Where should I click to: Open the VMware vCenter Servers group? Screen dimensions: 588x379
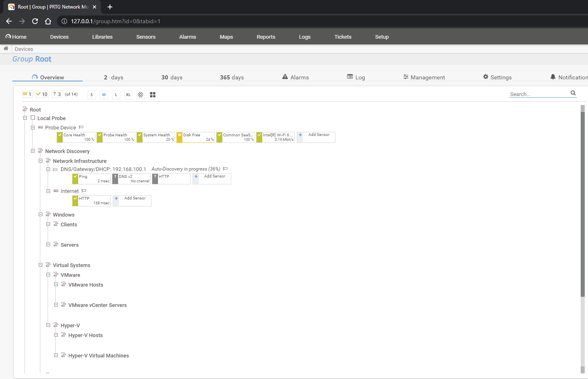point(98,305)
